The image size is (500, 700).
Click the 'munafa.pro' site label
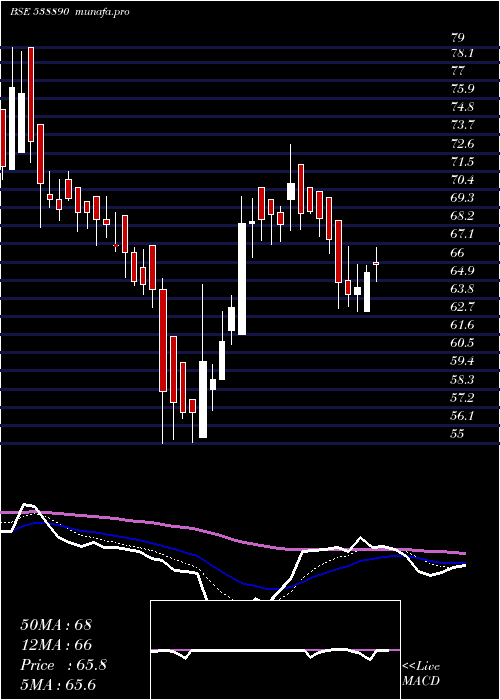tap(102, 12)
